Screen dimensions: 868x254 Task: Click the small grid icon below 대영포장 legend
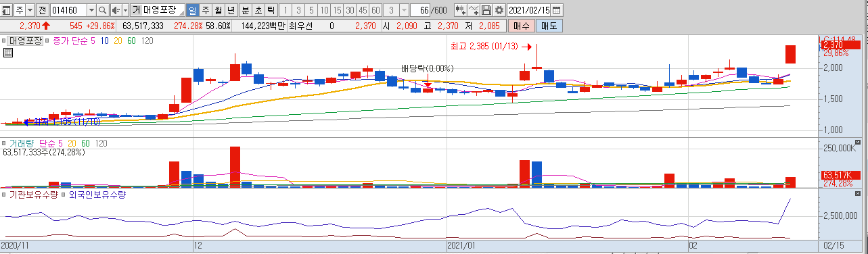click(8, 52)
